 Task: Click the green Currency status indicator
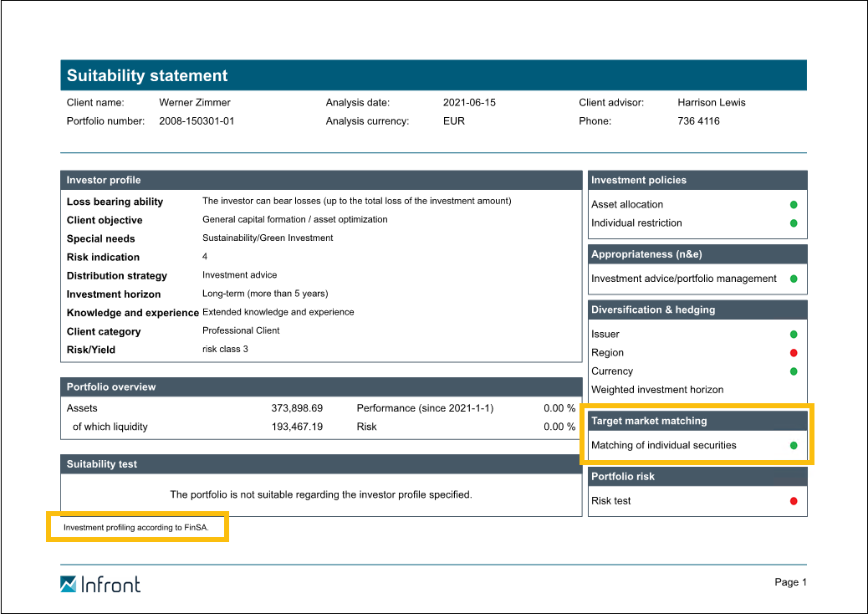point(794,371)
